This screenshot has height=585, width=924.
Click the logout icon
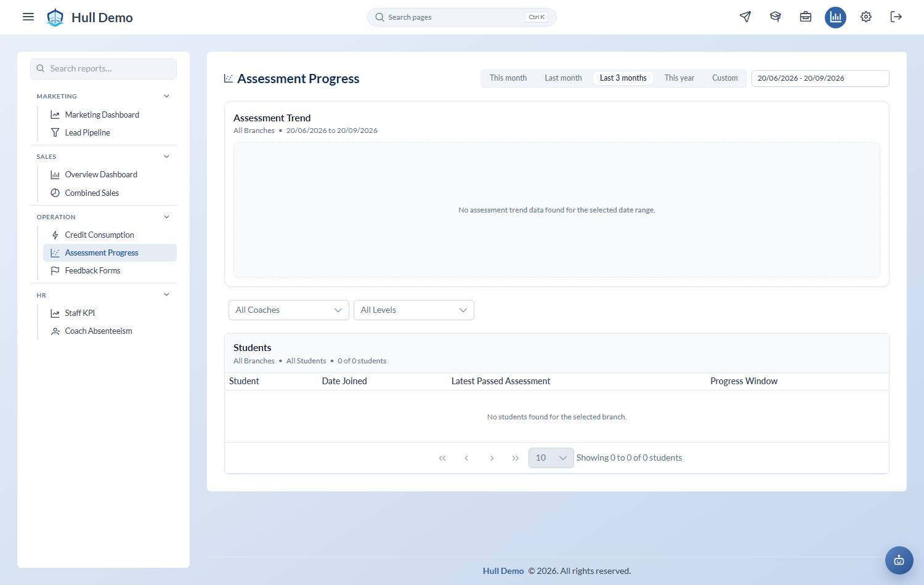(x=896, y=17)
